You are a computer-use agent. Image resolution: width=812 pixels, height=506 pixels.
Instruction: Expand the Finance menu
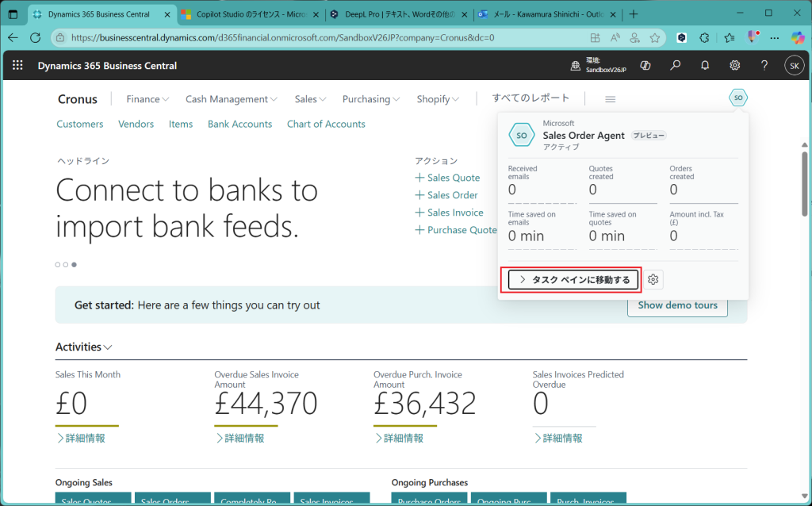[147, 99]
